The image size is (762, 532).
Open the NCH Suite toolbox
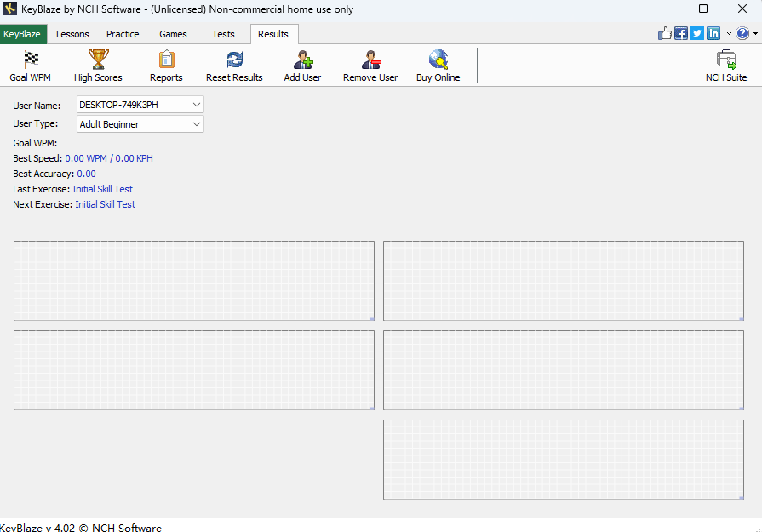tap(726, 66)
